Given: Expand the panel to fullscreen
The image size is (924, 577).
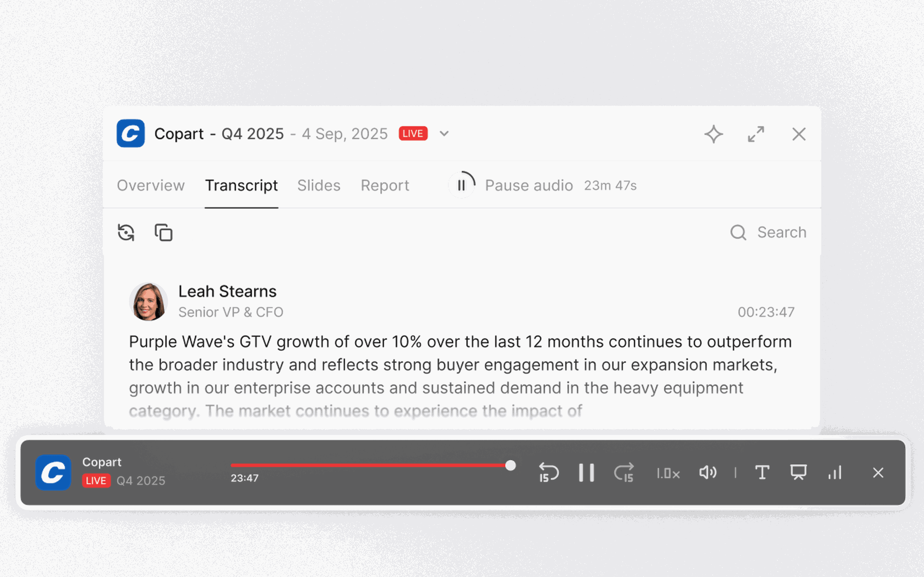Looking at the screenshot, I should (756, 134).
